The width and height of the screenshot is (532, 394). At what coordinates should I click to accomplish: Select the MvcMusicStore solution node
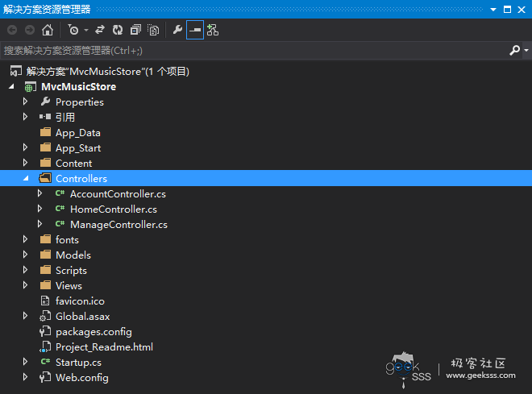[x=107, y=72]
